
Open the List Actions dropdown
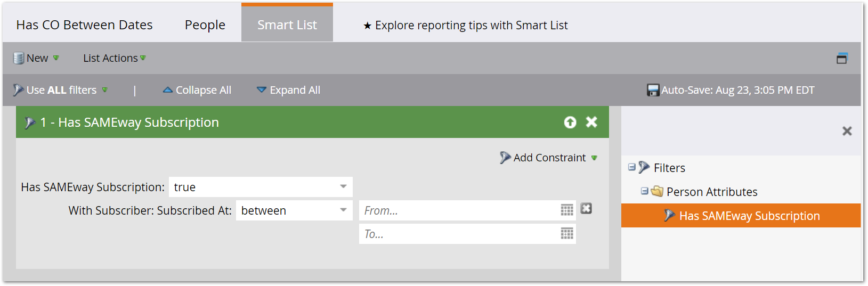pos(115,58)
